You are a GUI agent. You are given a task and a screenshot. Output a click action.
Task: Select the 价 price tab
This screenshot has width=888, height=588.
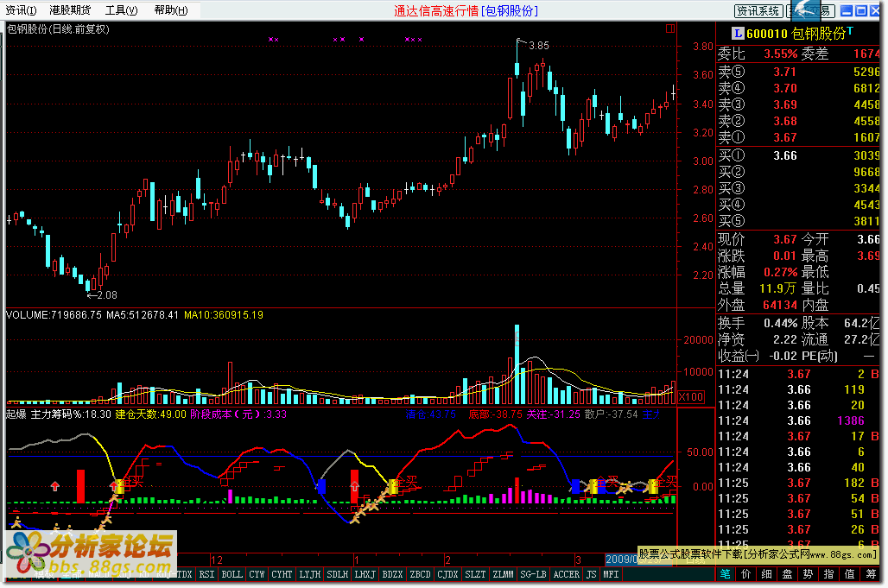[745, 574]
